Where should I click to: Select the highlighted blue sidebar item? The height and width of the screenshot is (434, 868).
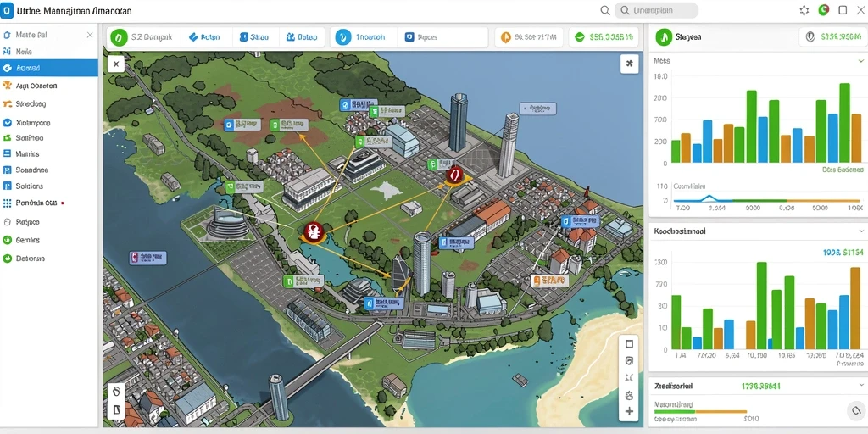pyautogui.click(x=49, y=68)
